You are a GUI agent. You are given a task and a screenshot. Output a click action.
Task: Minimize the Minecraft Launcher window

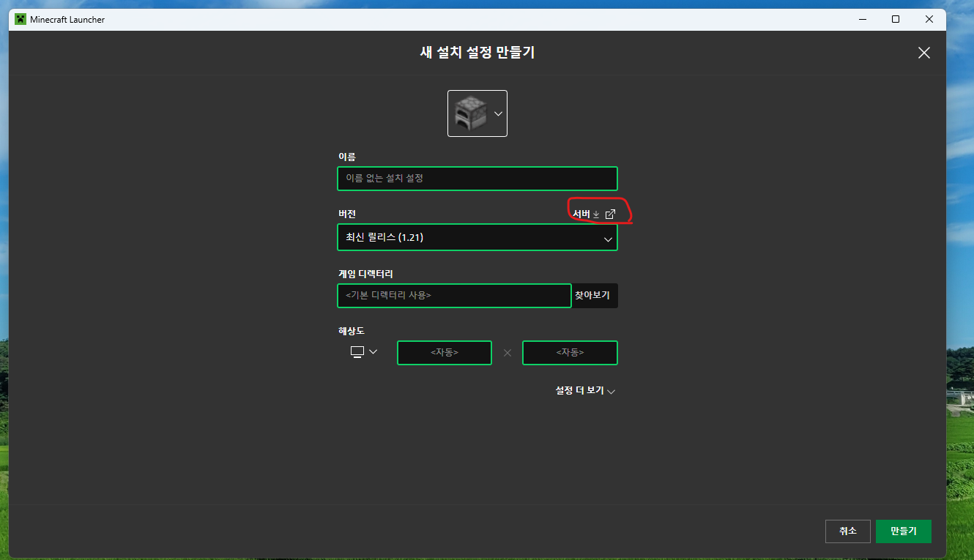[863, 19]
